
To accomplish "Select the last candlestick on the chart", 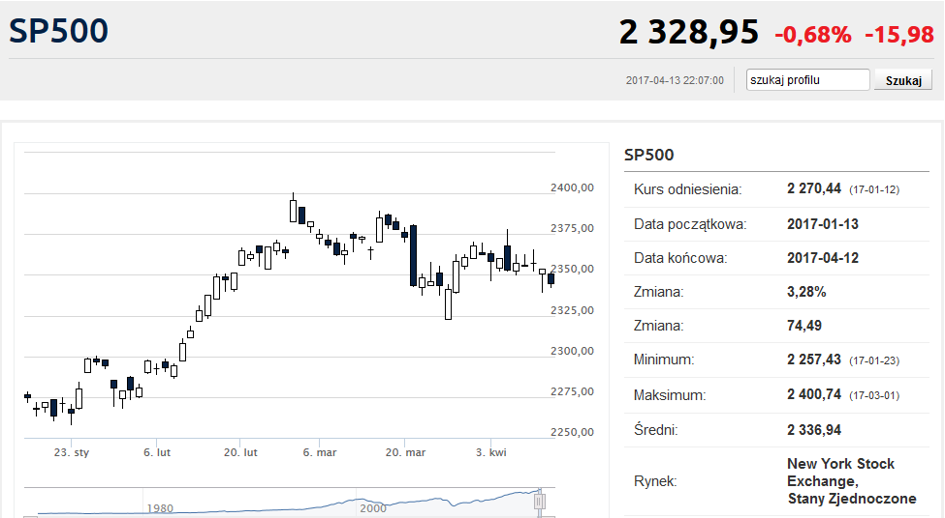I will 551,279.
